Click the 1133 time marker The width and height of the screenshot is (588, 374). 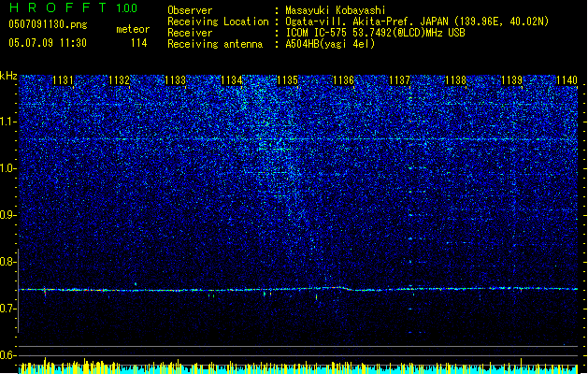click(175, 80)
